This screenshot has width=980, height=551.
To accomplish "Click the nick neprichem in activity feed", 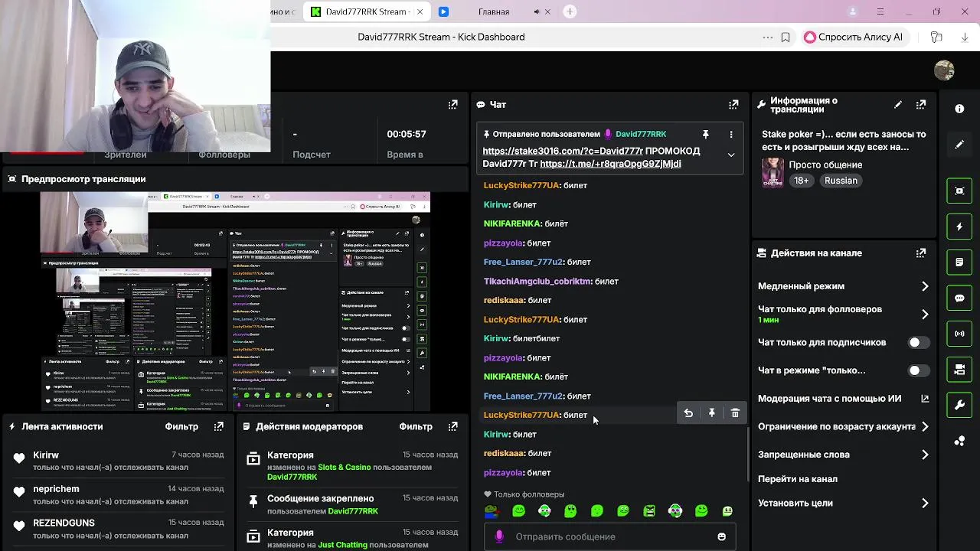I will point(56,489).
